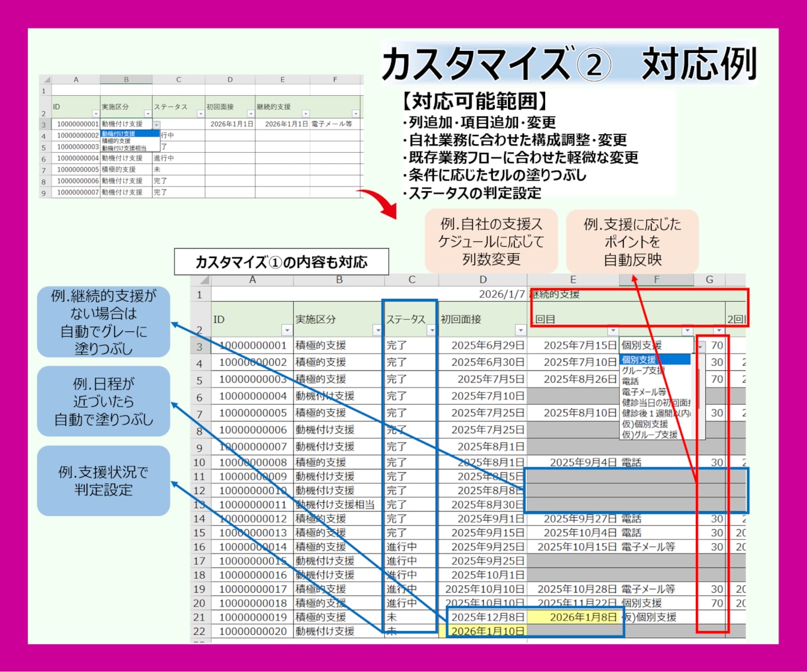Click the 2026年1月1日 cell under 初回面接
The width and height of the screenshot is (807, 672).
(230, 124)
